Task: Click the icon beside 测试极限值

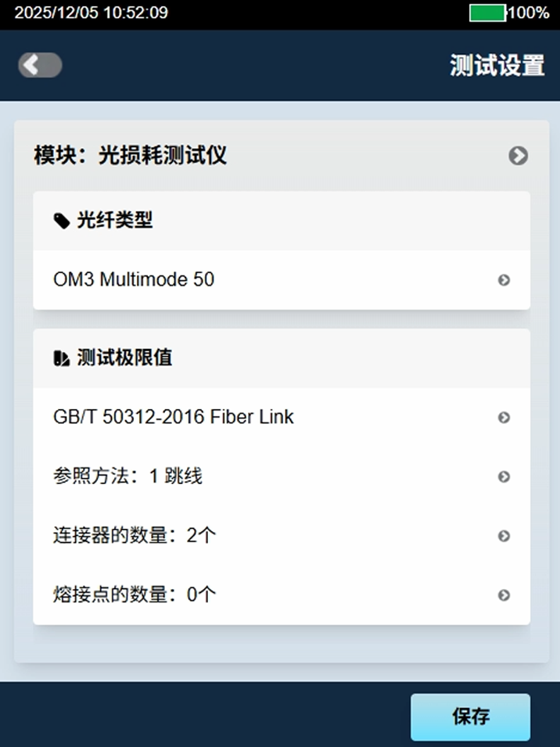Action: pos(61,359)
